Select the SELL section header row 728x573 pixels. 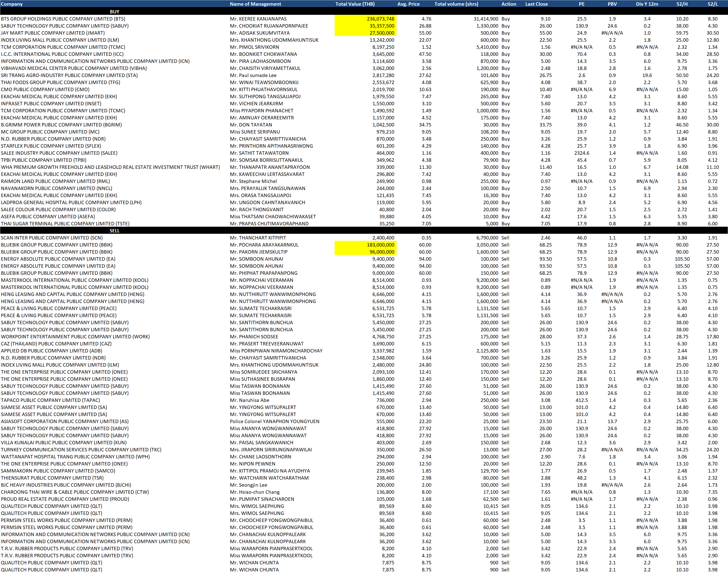tap(364, 231)
